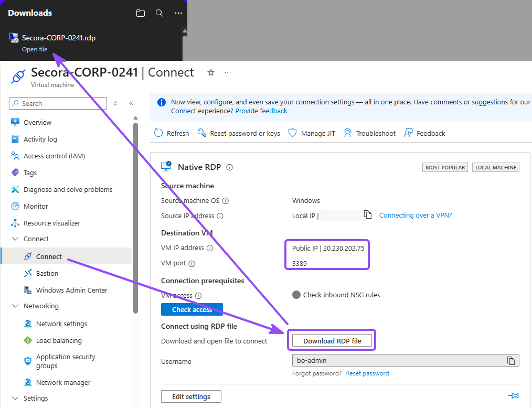Click Edit settings button

[191, 396]
